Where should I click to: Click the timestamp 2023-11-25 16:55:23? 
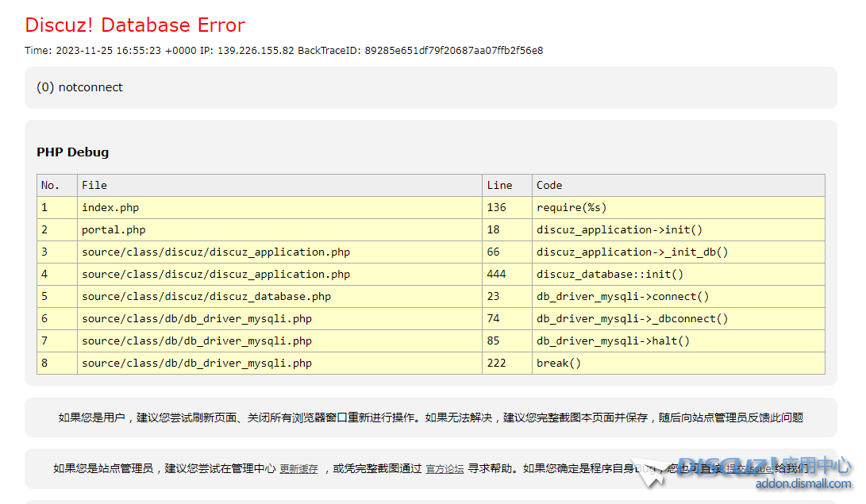click(108, 50)
